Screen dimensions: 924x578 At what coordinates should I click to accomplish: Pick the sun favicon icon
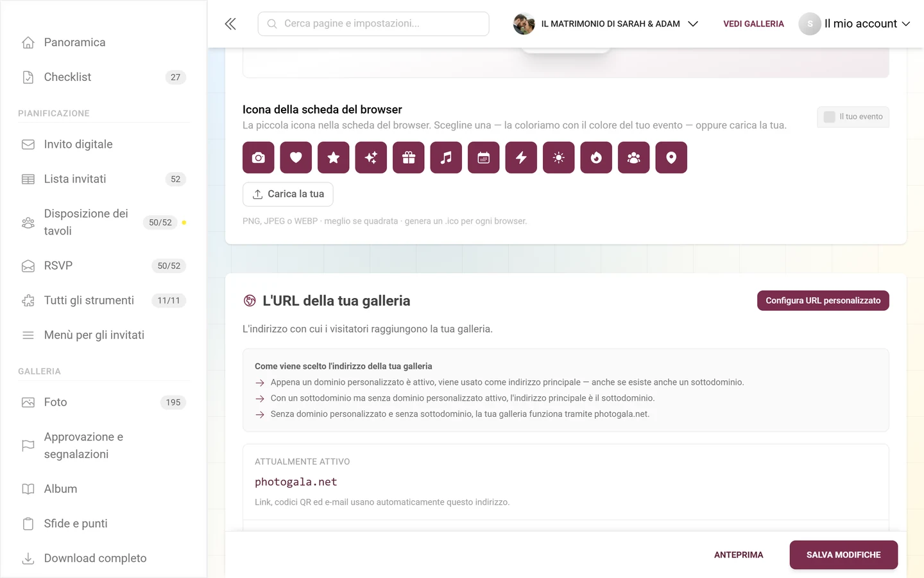point(559,157)
